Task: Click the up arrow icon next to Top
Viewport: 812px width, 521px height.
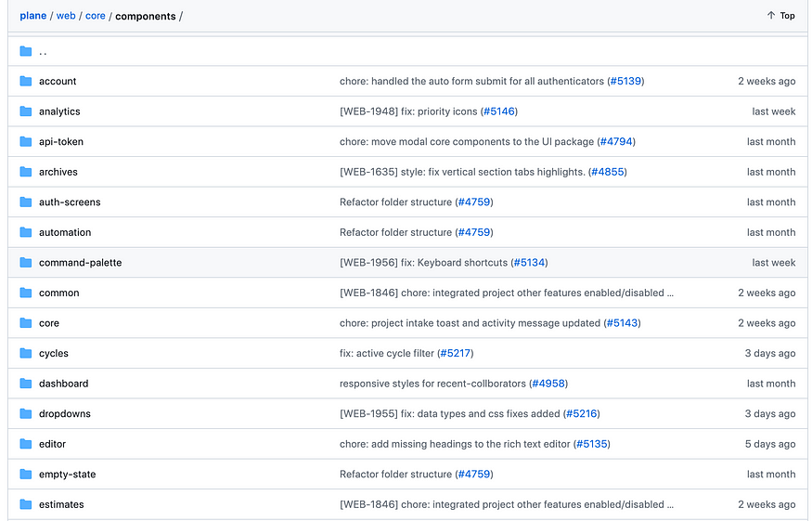Action: pos(771,16)
